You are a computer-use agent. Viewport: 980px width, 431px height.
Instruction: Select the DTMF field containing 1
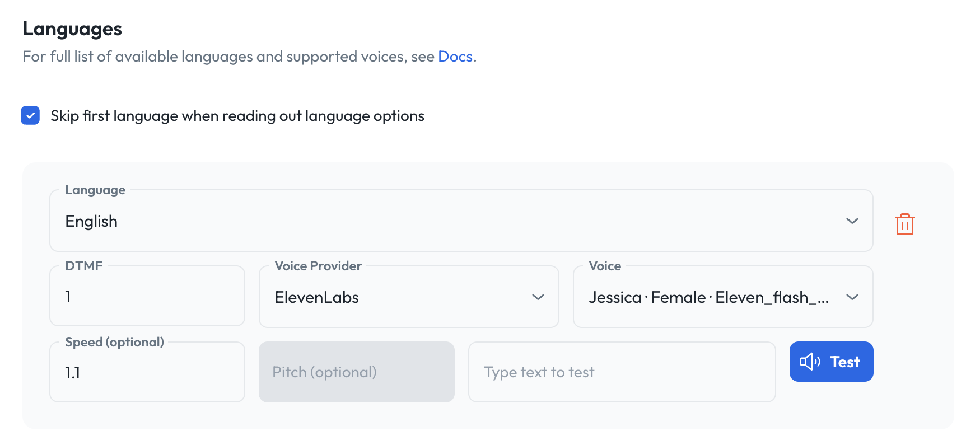147,296
